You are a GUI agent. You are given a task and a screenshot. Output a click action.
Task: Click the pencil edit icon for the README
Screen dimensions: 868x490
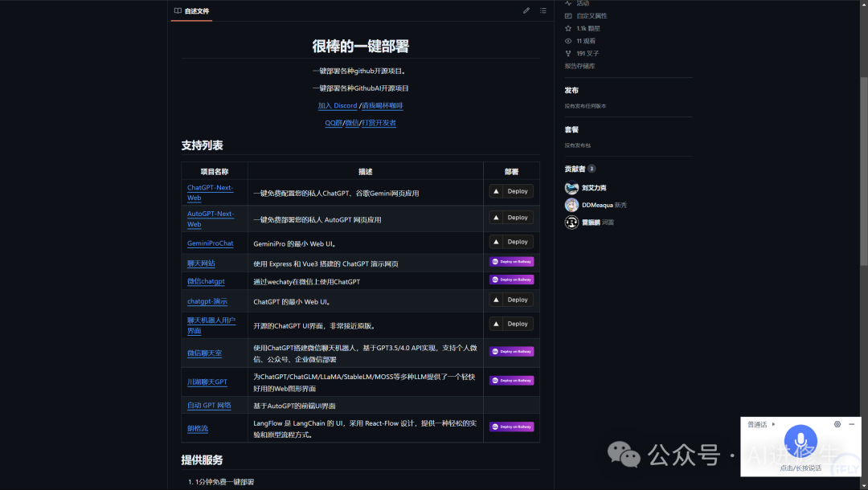pyautogui.click(x=526, y=10)
